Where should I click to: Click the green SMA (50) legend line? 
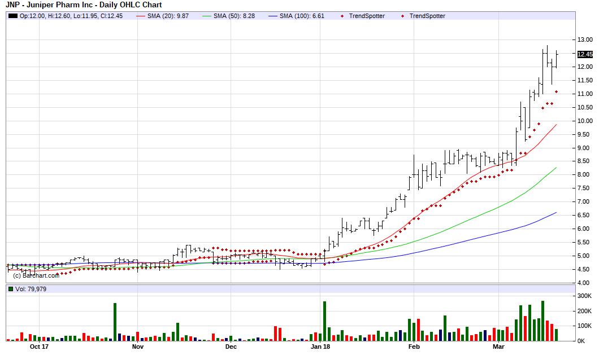tap(207, 16)
